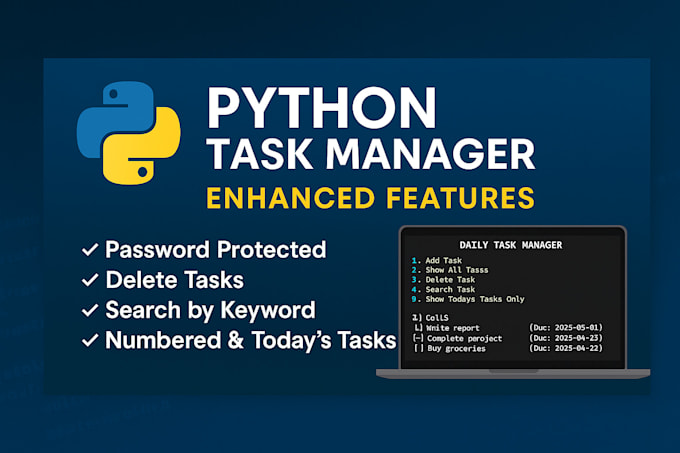
Task: Click the due date 2025-04-22
Action: 566,348
